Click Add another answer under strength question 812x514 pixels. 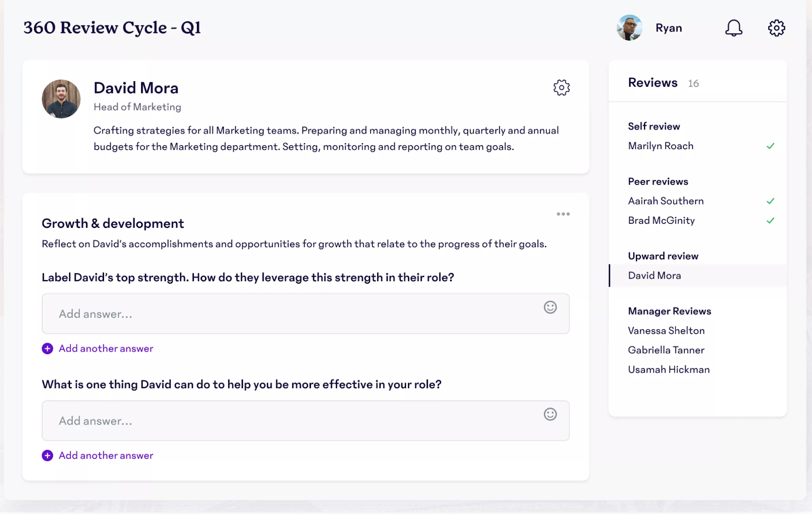click(x=106, y=349)
